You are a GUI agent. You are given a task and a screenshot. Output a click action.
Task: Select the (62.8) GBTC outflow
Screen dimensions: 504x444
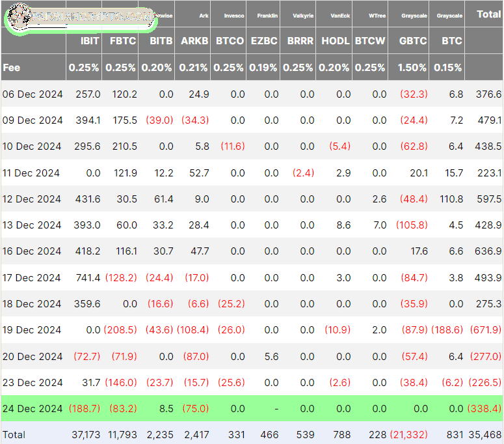(414, 146)
